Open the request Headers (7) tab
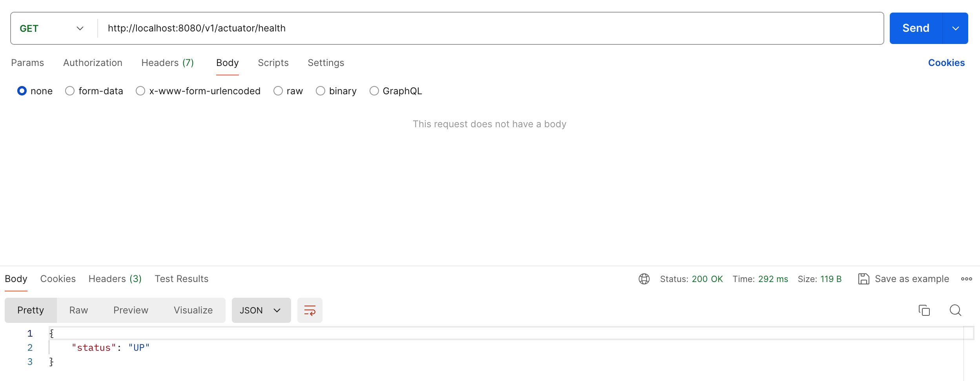This screenshot has height=381, width=980. (168, 63)
